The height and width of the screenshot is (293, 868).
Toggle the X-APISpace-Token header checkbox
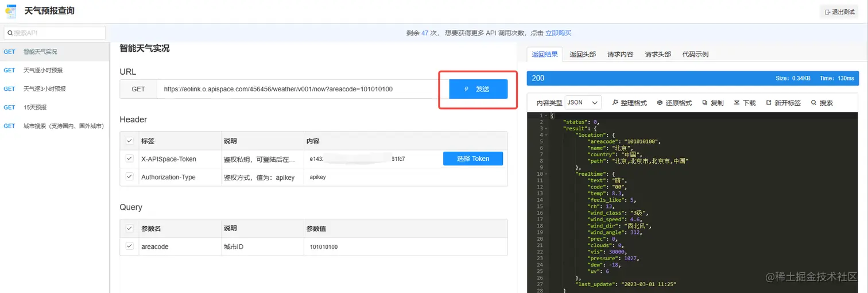(x=129, y=158)
